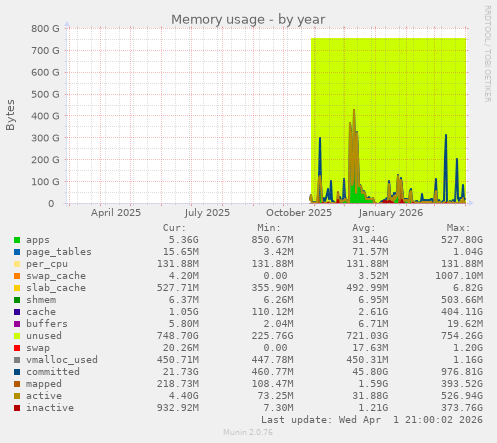This screenshot has width=497, height=443.
Task: Click the apps green legend swatch
Action: coord(17,240)
